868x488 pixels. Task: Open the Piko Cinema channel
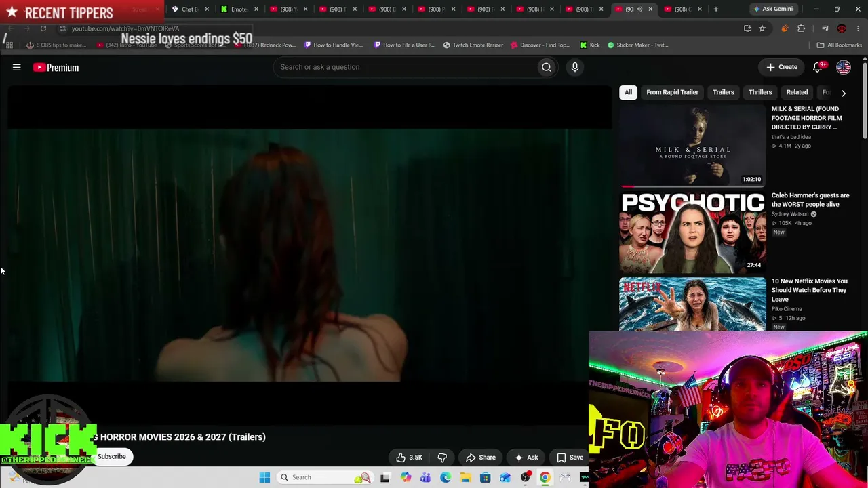[x=787, y=309]
